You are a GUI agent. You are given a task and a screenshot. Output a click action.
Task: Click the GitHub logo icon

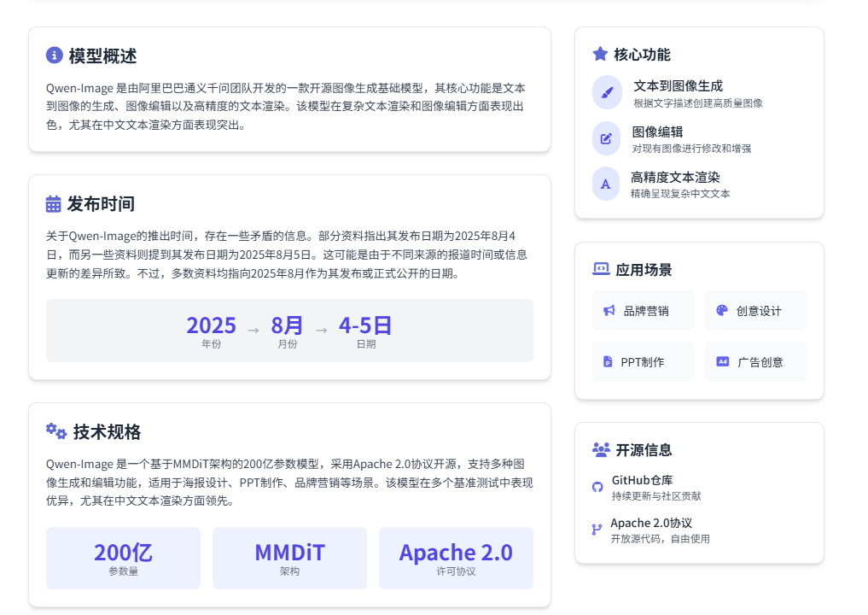[x=597, y=487]
